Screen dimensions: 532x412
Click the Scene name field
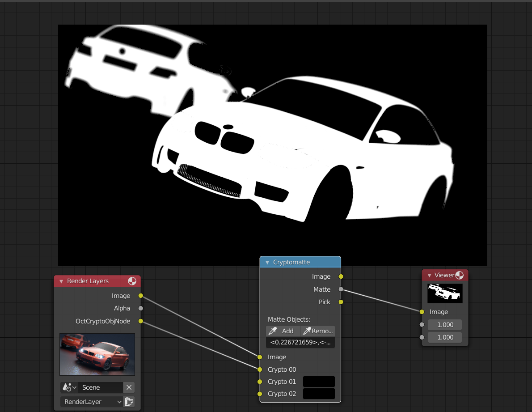[101, 387]
